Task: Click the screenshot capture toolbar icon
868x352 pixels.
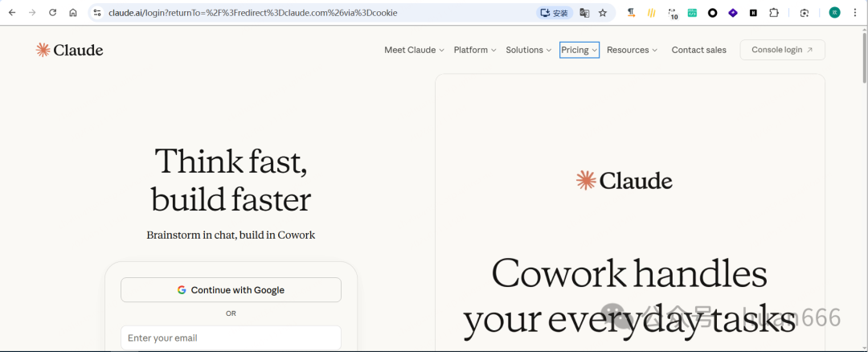Action: [805, 13]
